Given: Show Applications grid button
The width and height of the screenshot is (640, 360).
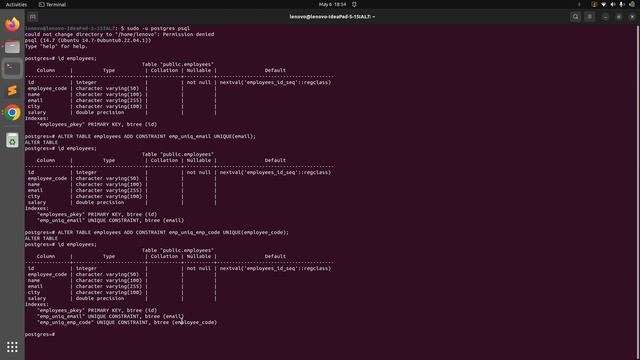Looking at the screenshot, I should [x=12, y=347].
